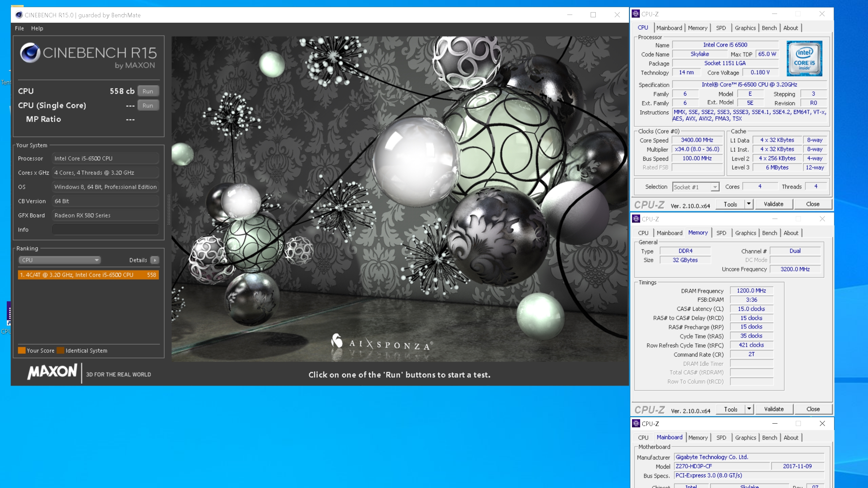Click the Cinebench R15 logo sphere icon
868x488 pixels.
point(30,53)
